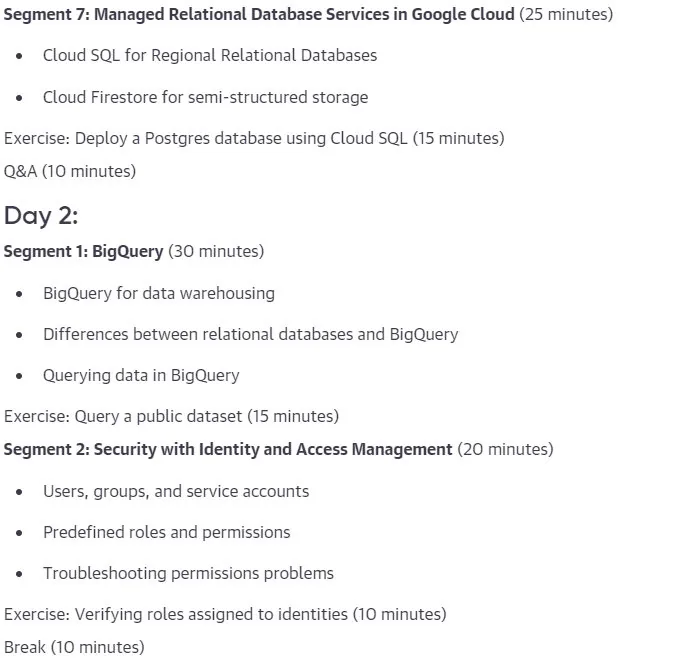Click the Segment 7 Managed Relational Database heading
This screenshot has width=676, height=660.
pyautogui.click(x=259, y=15)
